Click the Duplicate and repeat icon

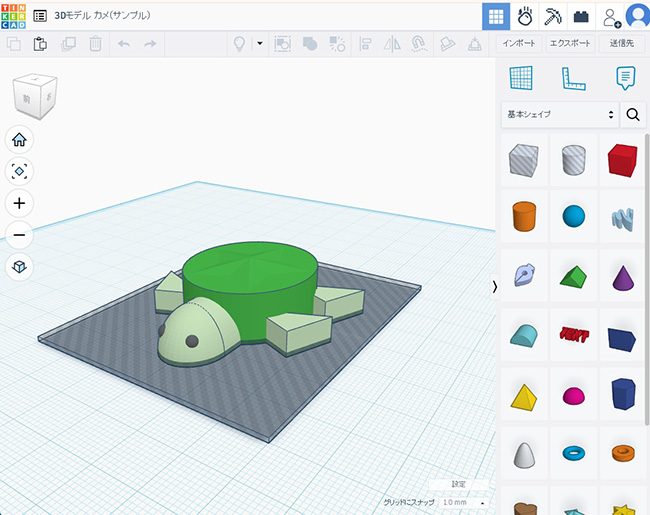pos(68,44)
